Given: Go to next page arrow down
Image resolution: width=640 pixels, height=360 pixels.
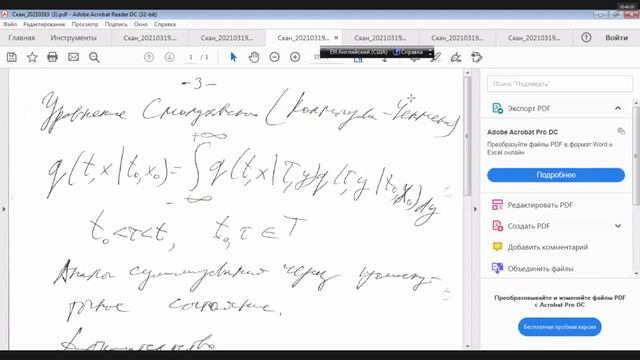Looking at the screenshot, I should [x=169, y=57].
